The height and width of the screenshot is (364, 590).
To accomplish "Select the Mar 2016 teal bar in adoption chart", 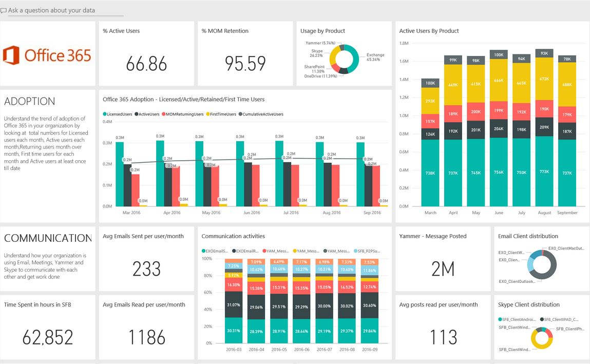I will coord(119,175).
